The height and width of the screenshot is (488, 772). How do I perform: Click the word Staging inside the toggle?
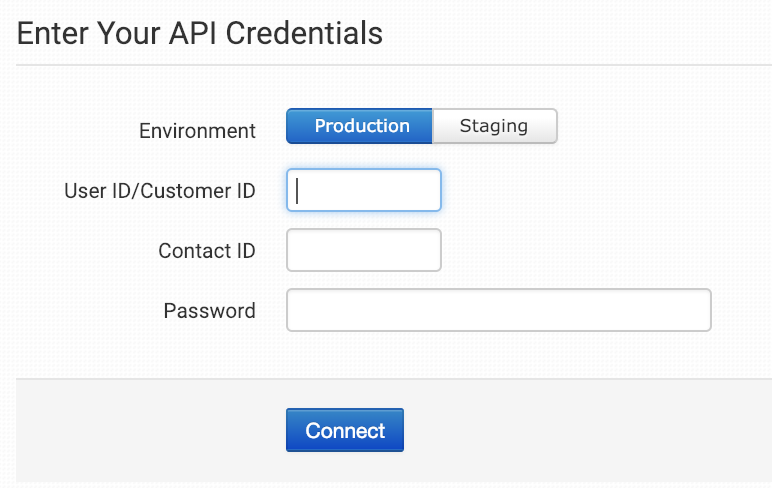click(x=493, y=126)
